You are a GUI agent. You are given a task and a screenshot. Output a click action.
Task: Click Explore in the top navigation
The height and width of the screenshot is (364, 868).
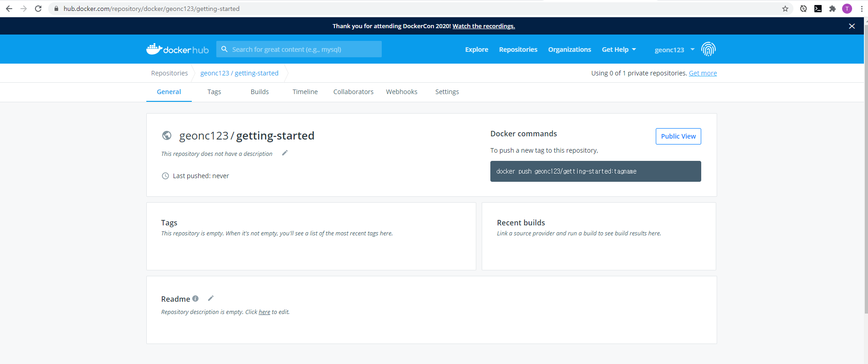[x=477, y=50]
